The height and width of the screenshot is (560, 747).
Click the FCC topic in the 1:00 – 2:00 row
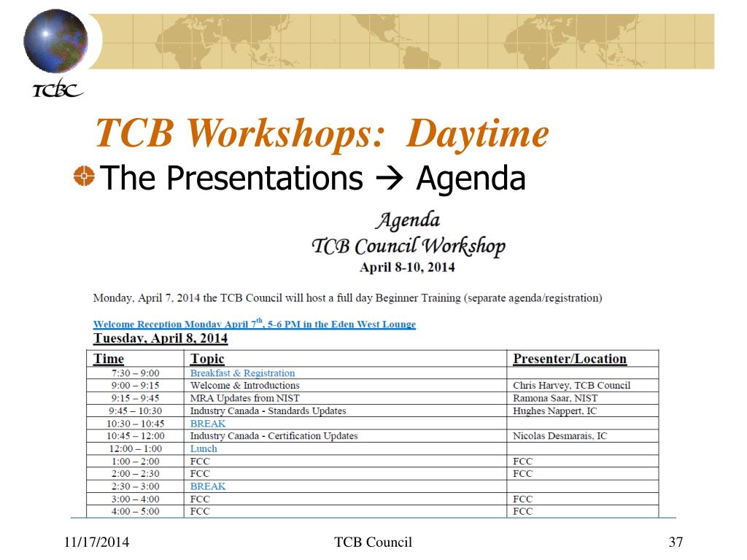click(x=200, y=461)
